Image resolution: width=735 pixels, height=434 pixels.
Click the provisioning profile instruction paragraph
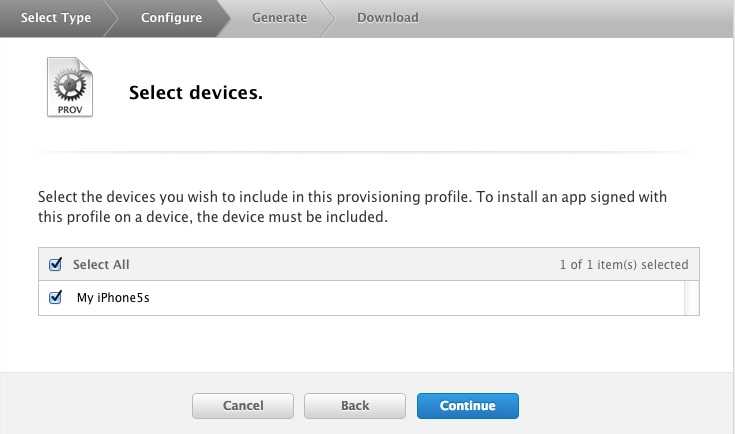coord(352,207)
